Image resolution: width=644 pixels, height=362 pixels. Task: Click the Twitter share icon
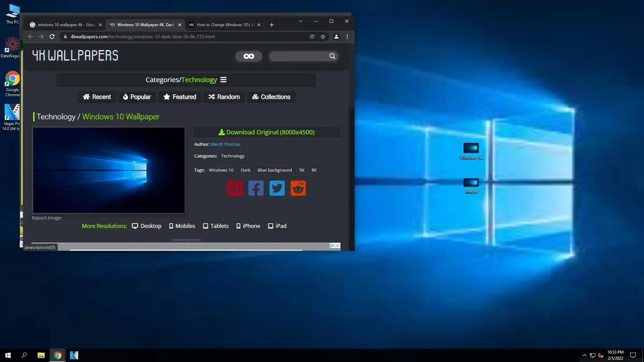coord(277,188)
